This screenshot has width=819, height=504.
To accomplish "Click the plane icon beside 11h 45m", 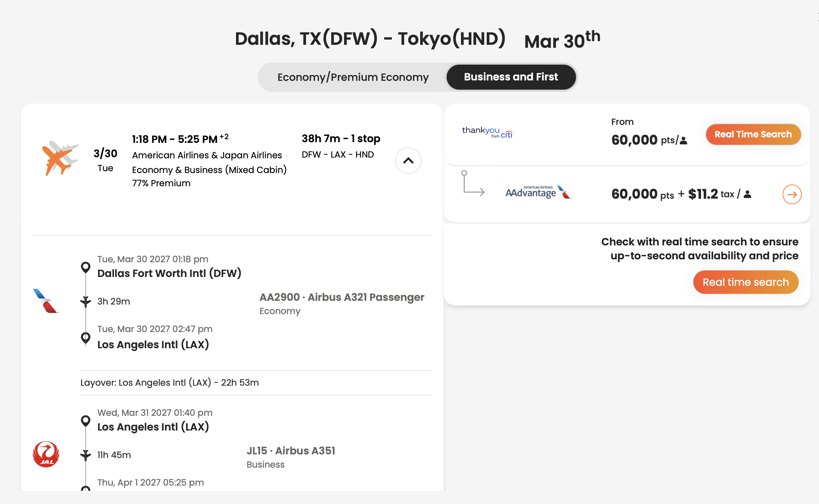I will (86, 455).
